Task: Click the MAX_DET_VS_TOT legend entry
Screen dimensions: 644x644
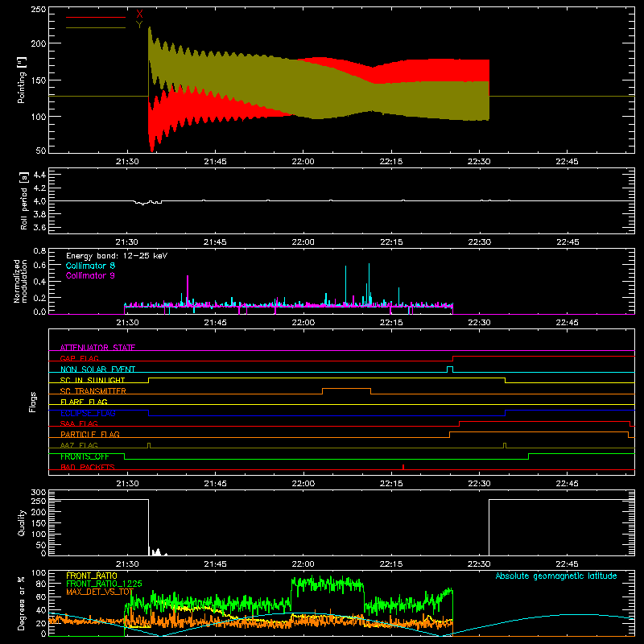Action: tap(100, 592)
